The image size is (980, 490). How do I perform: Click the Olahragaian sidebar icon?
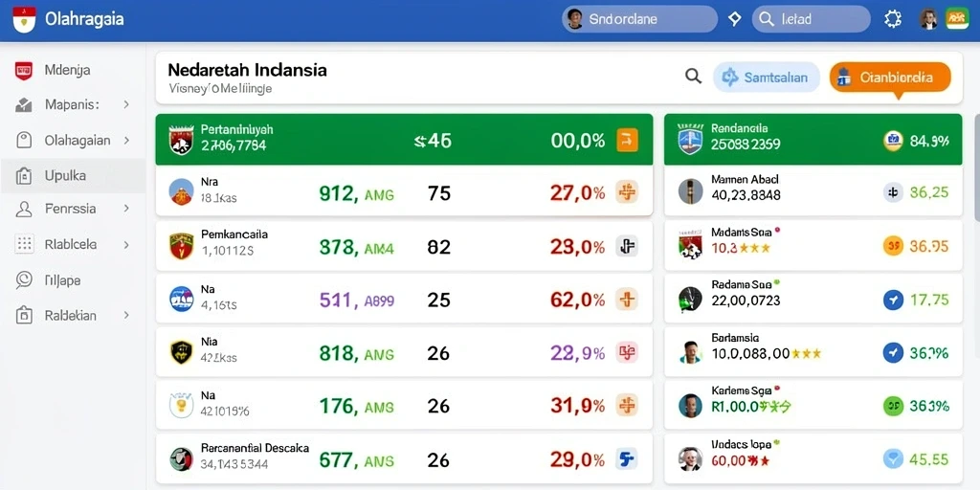(23, 140)
